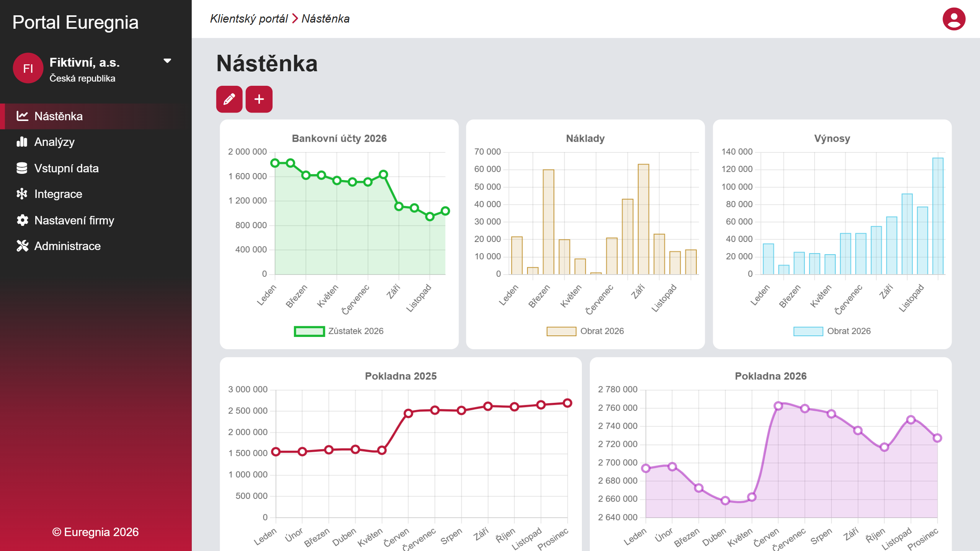Screen dimensions: 980x551
Task: Click the Leden bar in Náklady chart
Action: pyautogui.click(x=517, y=255)
